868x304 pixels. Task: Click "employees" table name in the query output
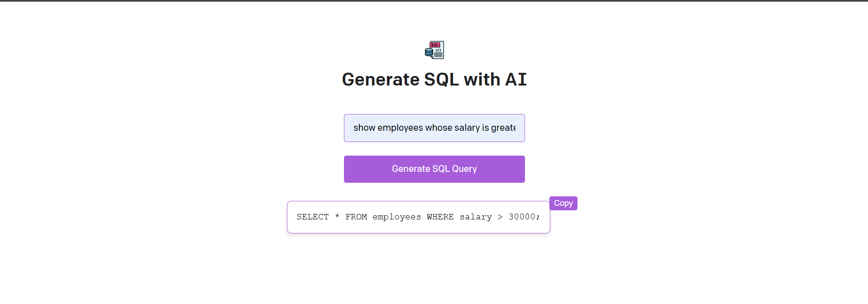click(396, 217)
